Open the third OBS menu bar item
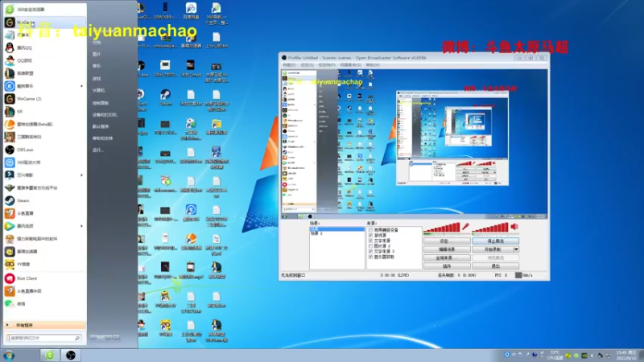 click(327, 65)
